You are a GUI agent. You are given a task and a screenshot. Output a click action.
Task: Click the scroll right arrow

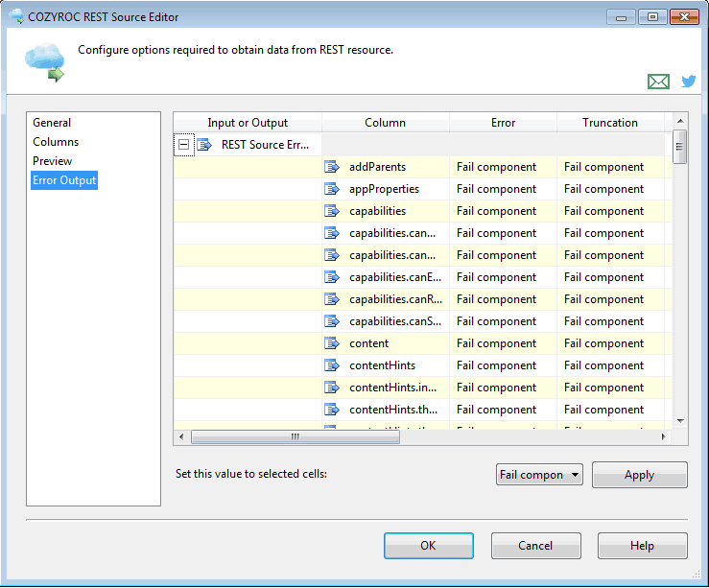663,436
